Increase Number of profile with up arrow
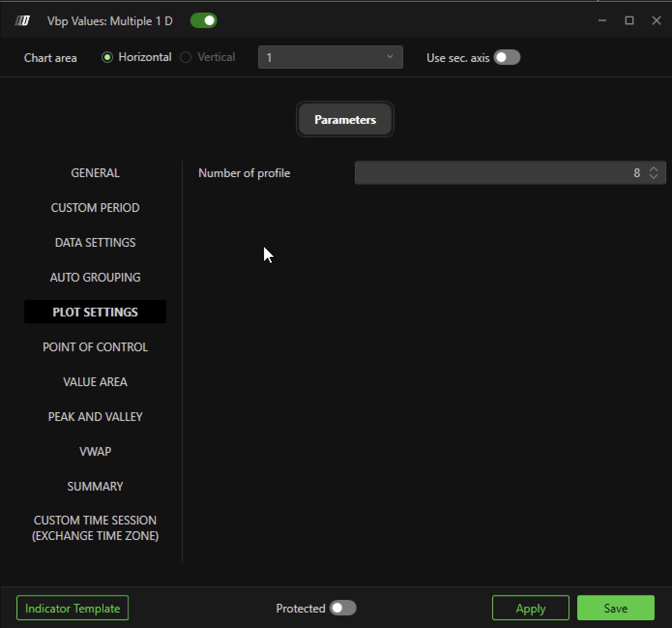The height and width of the screenshot is (628, 672). [654, 169]
